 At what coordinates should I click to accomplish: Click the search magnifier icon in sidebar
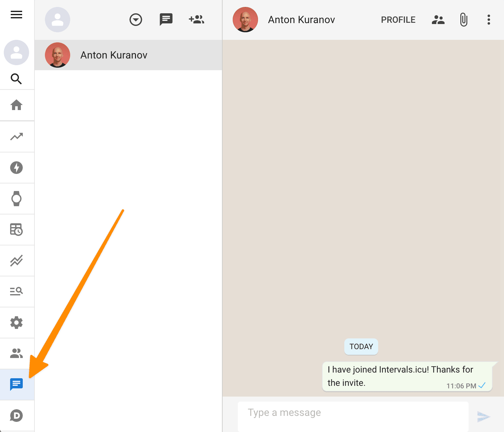(x=16, y=79)
